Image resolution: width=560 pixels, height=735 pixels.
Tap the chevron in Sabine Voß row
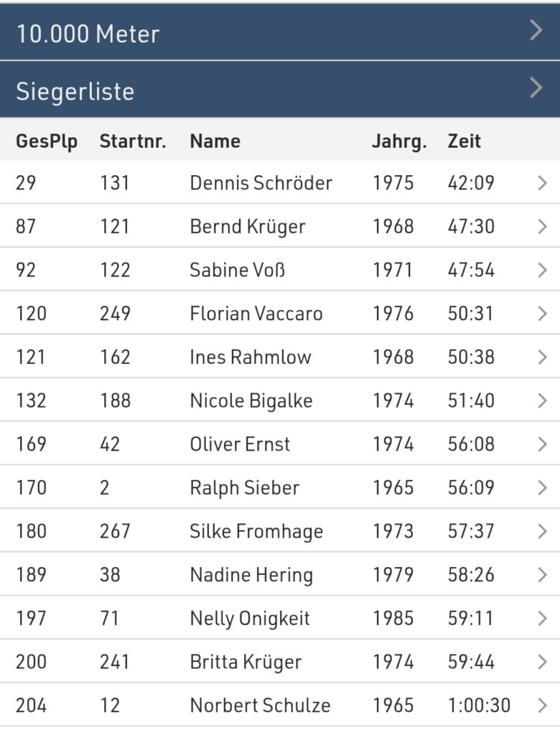point(542,270)
